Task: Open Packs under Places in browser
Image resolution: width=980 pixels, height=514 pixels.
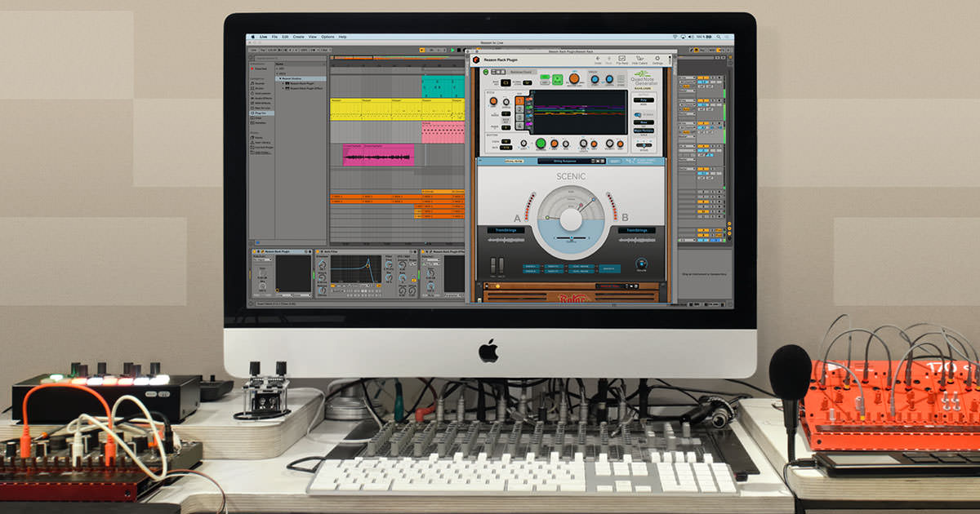Action: pyautogui.click(x=259, y=137)
